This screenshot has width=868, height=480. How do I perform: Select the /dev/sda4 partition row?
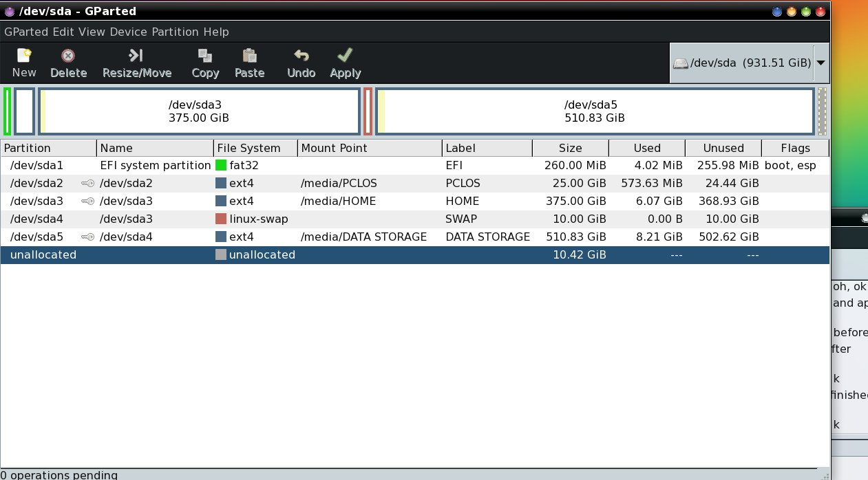[415, 219]
